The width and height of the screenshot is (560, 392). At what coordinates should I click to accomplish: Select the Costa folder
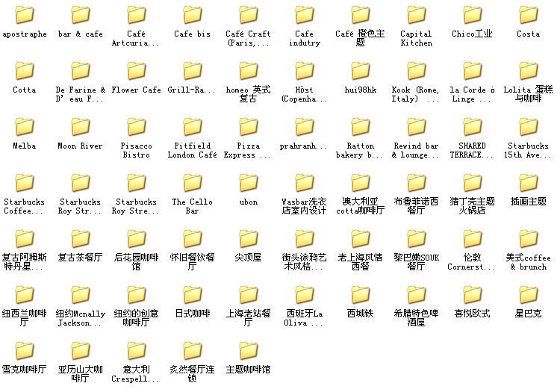tap(528, 15)
